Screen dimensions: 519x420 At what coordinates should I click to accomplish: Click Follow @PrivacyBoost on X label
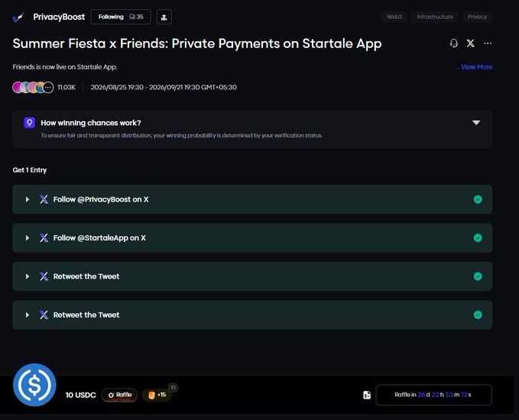(x=101, y=199)
